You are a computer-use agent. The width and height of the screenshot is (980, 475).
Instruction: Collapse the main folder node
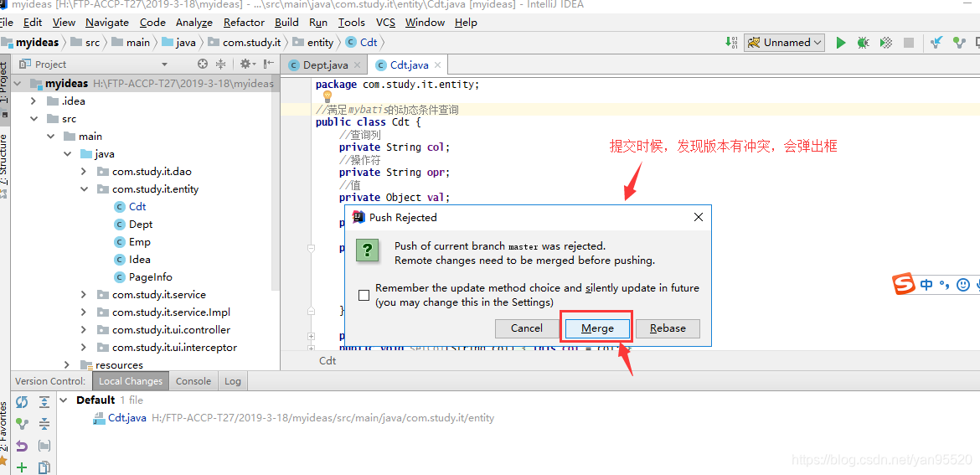click(50, 137)
